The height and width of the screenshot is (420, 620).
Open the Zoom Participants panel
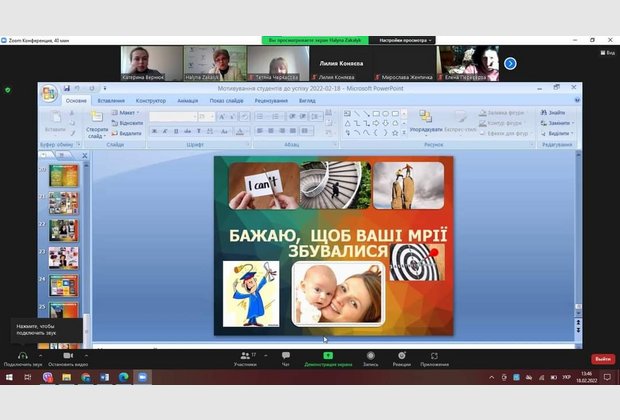pos(245,357)
